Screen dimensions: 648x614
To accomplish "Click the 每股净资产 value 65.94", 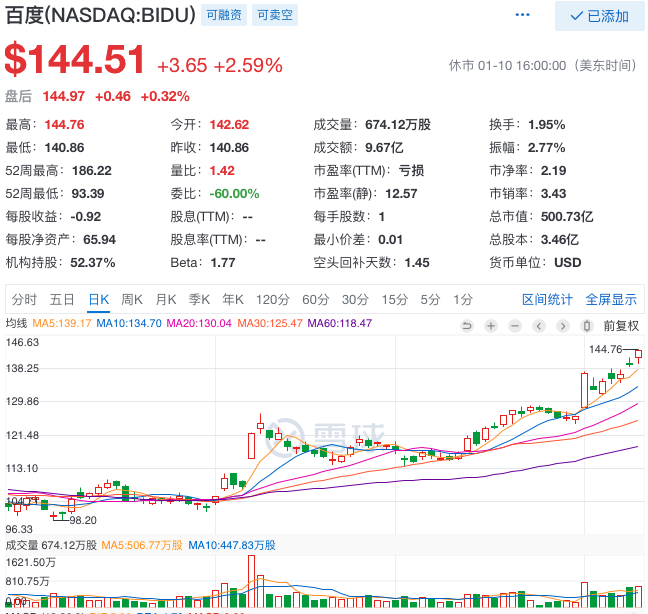I will coord(100,239).
